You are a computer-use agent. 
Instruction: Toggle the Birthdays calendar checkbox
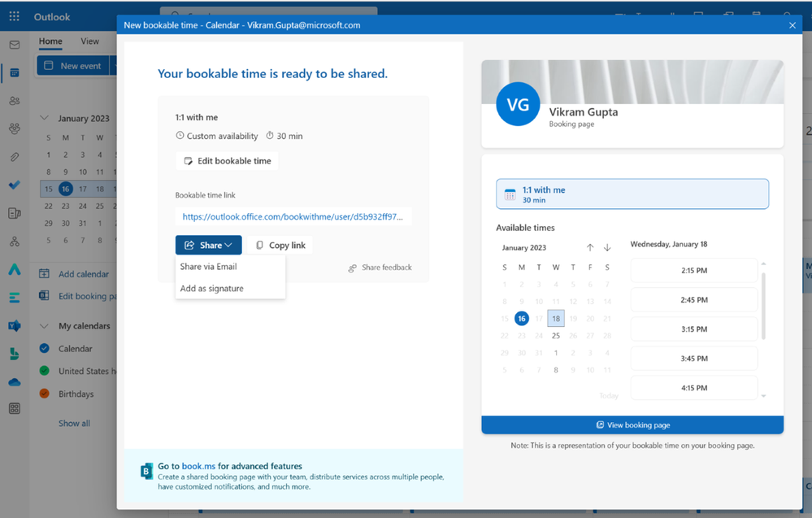pyautogui.click(x=45, y=393)
